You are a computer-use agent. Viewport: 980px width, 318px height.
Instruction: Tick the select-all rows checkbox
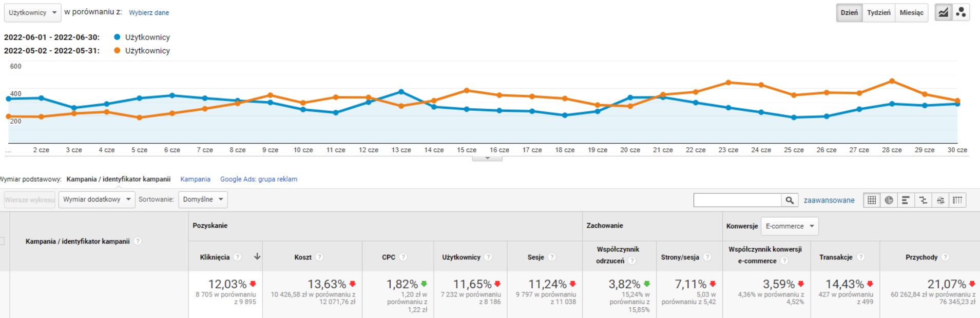2,241
